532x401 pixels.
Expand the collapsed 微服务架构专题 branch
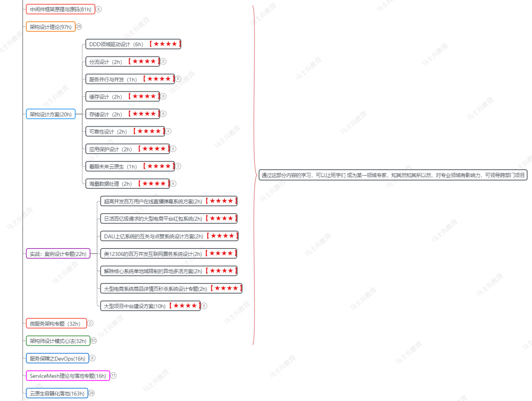[90, 323]
